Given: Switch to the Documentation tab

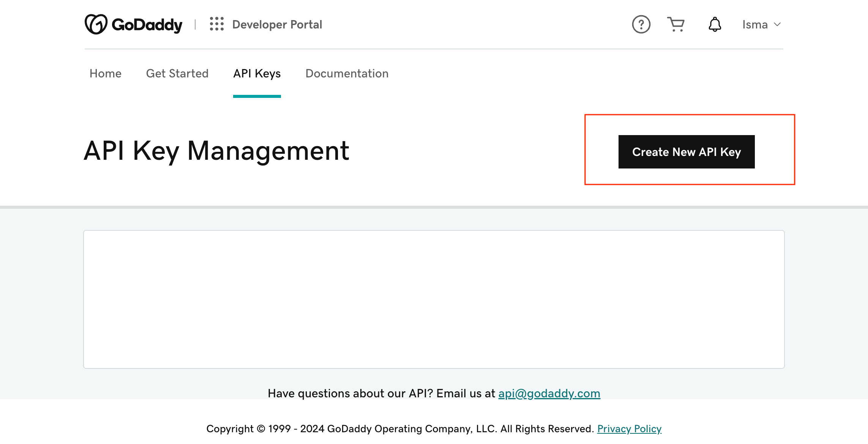Looking at the screenshot, I should pos(347,73).
